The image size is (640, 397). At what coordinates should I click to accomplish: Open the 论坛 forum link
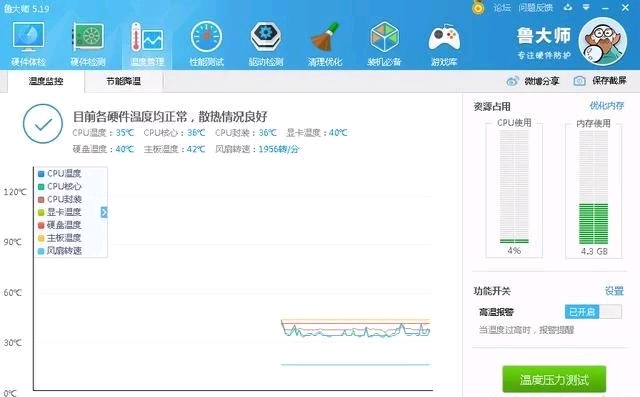(x=502, y=8)
